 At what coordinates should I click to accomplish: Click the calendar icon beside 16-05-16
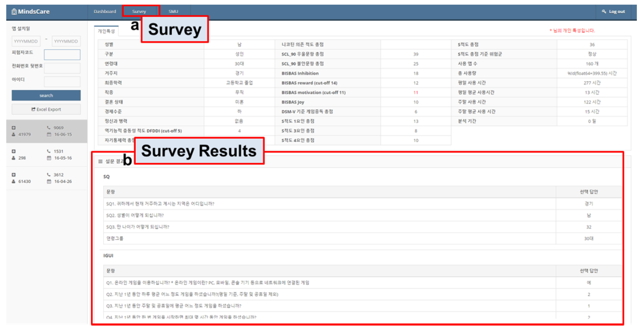[49, 158]
